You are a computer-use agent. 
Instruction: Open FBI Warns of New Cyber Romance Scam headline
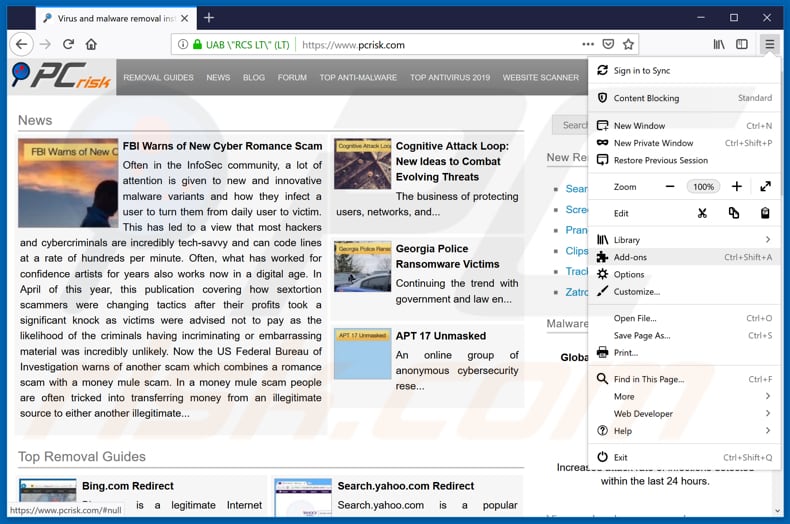[222, 146]
